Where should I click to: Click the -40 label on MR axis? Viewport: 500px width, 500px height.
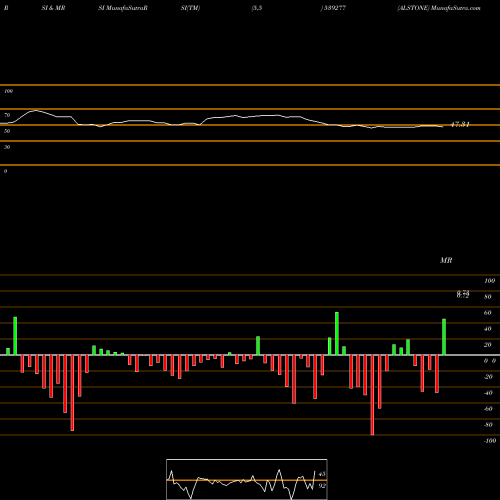(488, 393)
